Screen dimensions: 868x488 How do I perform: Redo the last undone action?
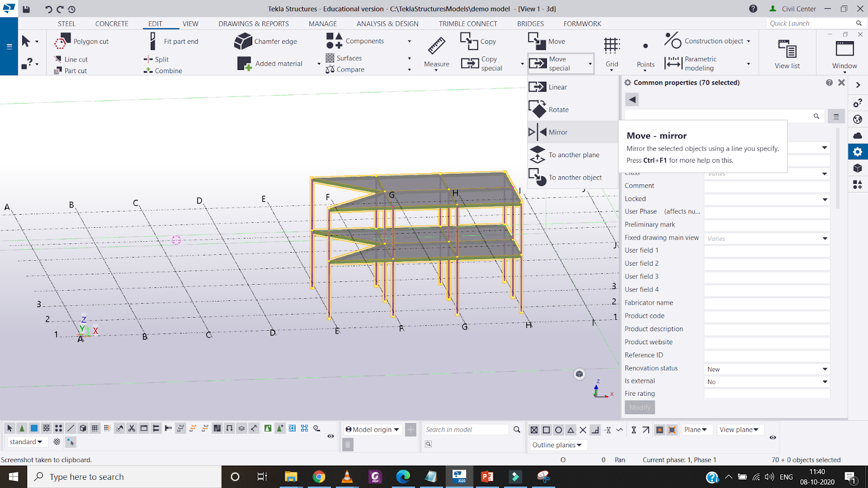click(60, 9)
